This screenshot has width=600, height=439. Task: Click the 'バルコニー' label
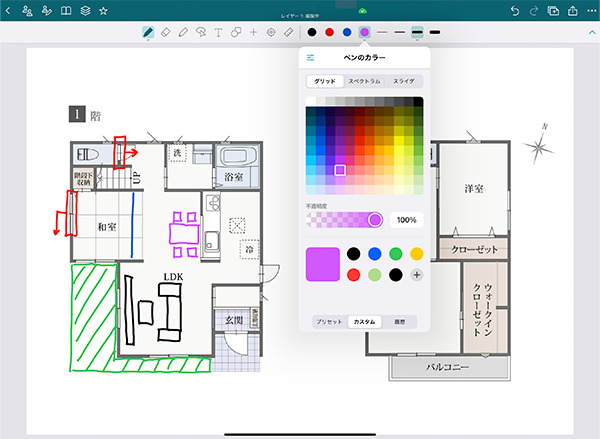pos(447,367)
